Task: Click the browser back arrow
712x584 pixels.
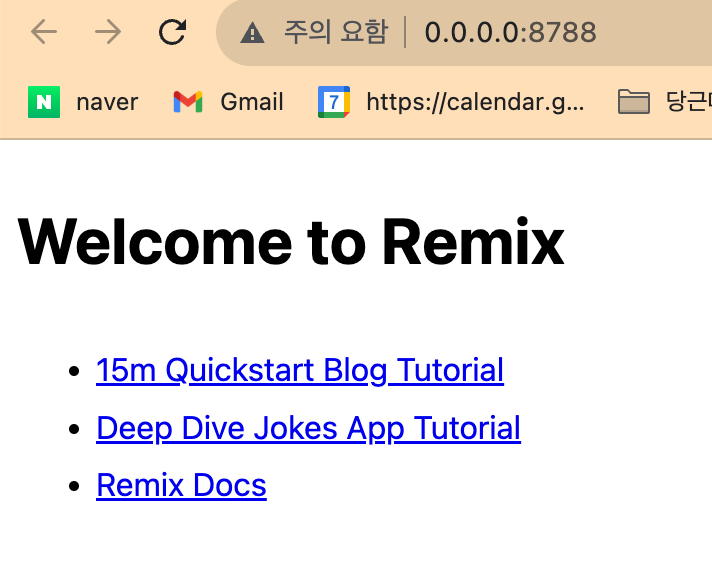Action: pos(44,32)
